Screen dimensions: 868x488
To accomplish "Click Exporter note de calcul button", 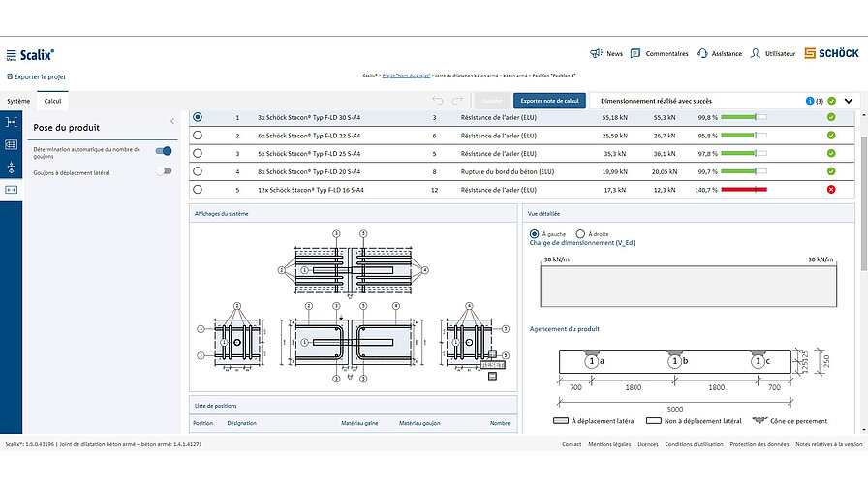I will click(x=549, y=100).
